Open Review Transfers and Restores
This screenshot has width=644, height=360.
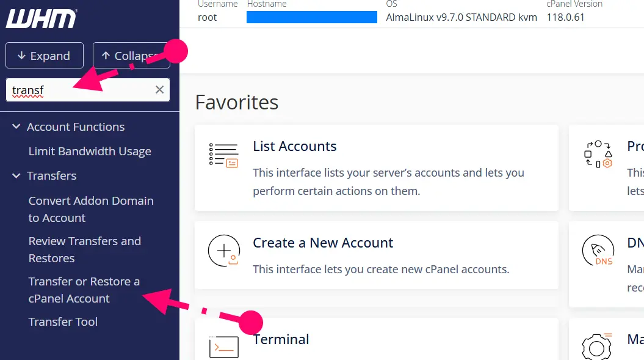click(x=84, y=249)
